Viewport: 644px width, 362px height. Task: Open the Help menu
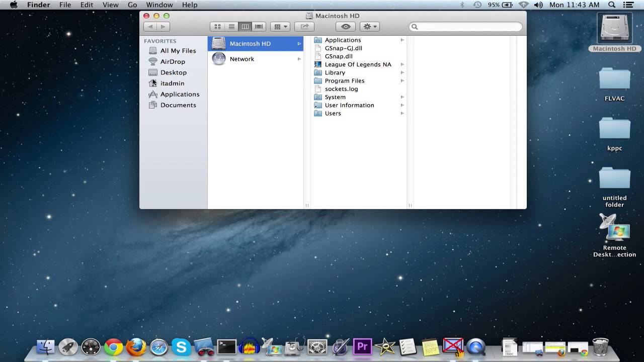coord(190,5)
